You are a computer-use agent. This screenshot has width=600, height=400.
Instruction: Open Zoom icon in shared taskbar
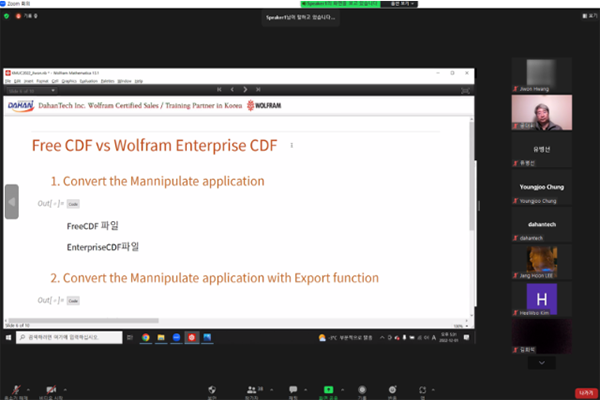tap(176, 337)
